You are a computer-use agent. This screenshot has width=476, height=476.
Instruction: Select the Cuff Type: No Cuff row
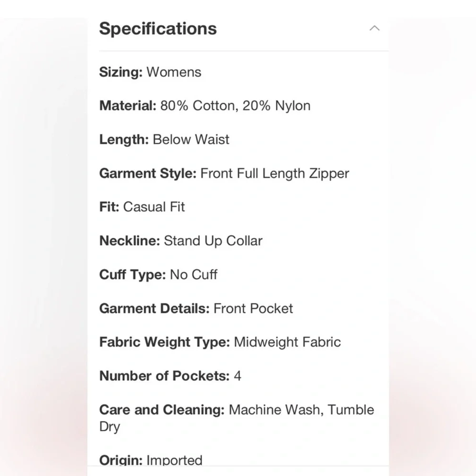click(x=158, y=275)
